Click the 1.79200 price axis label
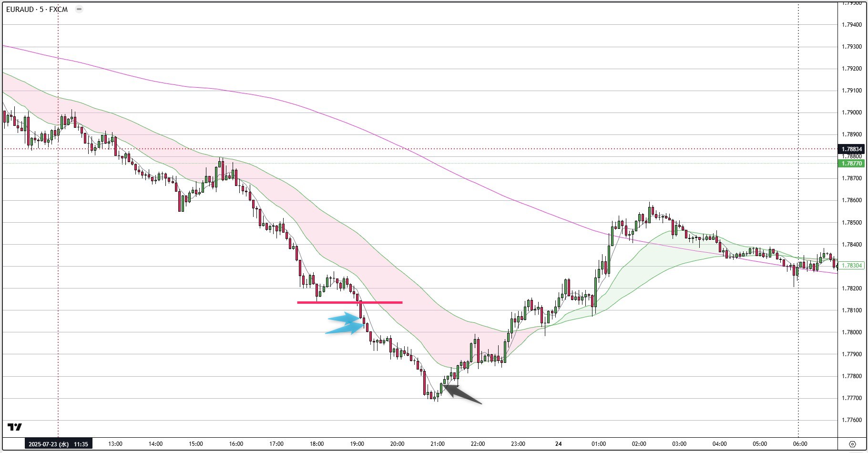 click(852, 69)
